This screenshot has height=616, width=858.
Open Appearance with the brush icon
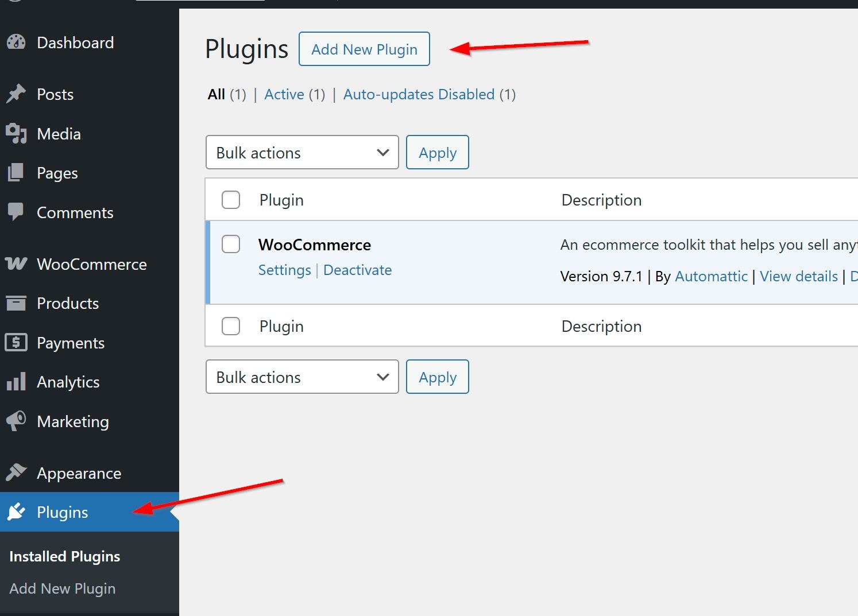click(x=17, y=472)
